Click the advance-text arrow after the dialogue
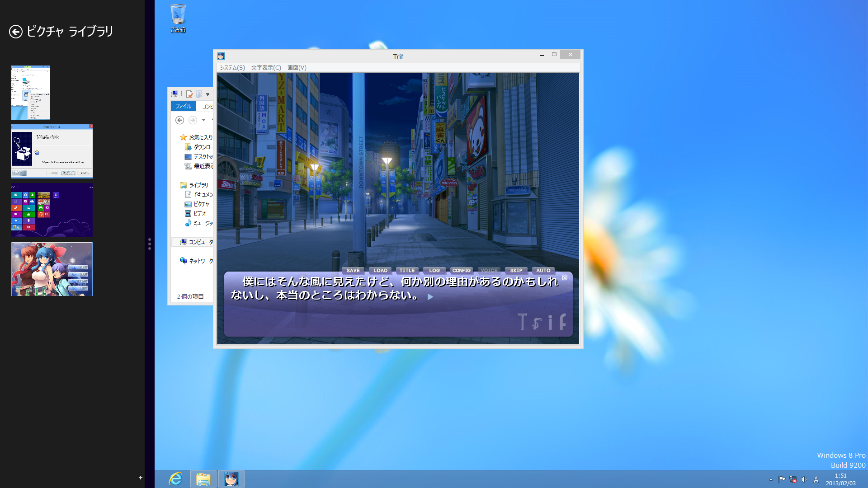 [430, 297]
